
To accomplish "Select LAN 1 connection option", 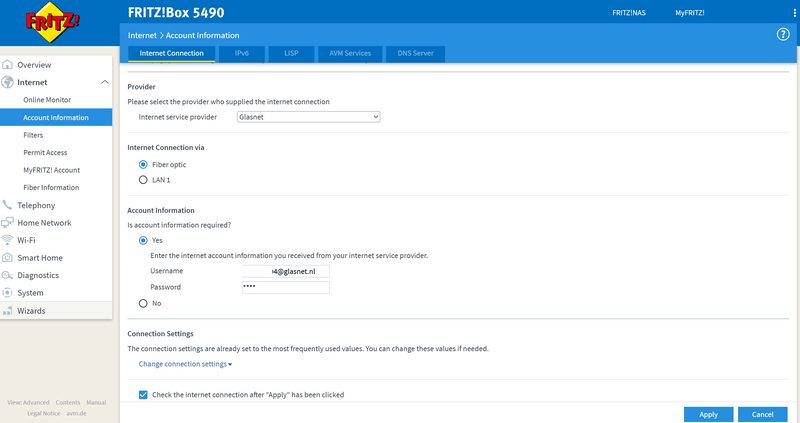I will [143, 180].
